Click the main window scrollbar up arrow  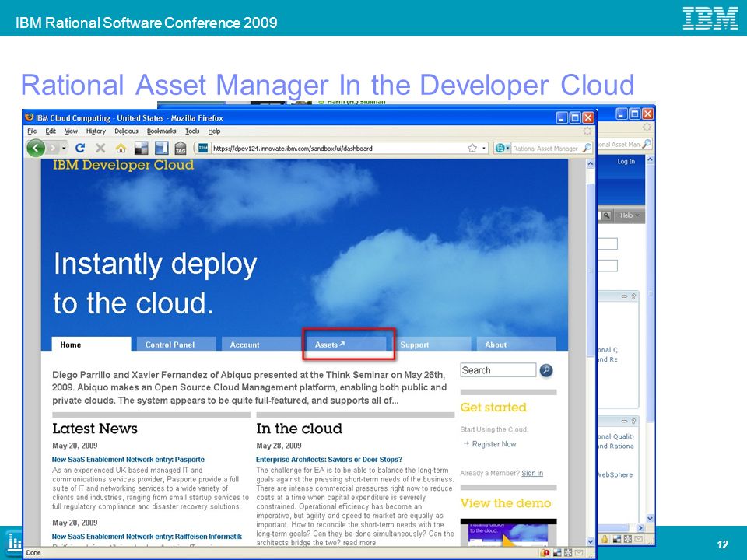point(591,163)
